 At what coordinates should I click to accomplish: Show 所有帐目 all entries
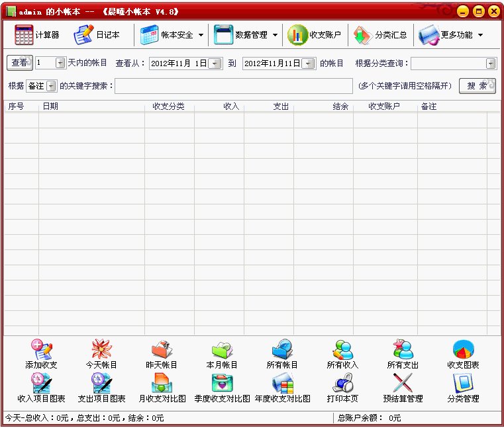pyautogui.click(x=282, y=354)
